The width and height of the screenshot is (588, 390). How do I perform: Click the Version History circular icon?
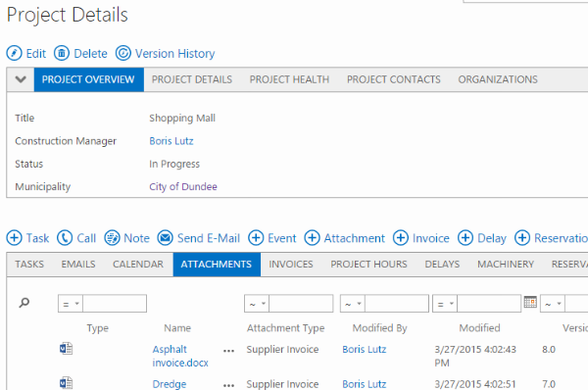point(123,53)
